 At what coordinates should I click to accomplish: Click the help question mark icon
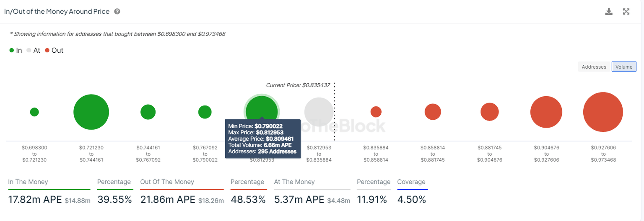coord(117,12)
